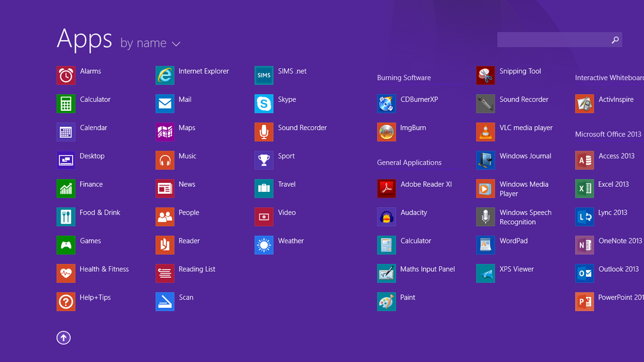Open the Alarms app icon
The height and width of the screenshot is (362, 644).
[66, 75]
